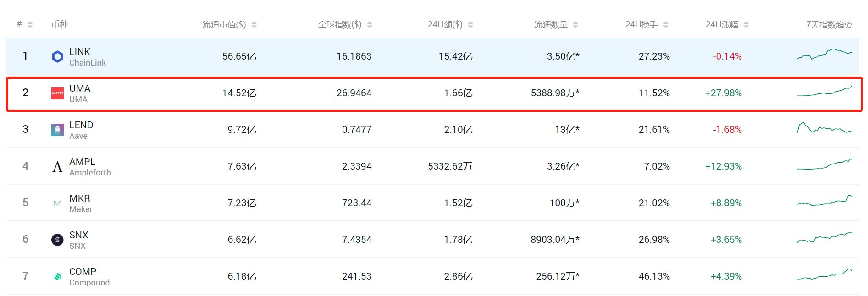The image size is (868, 296).
Task: Open the LINK coin page
Action: click(80, 52)
